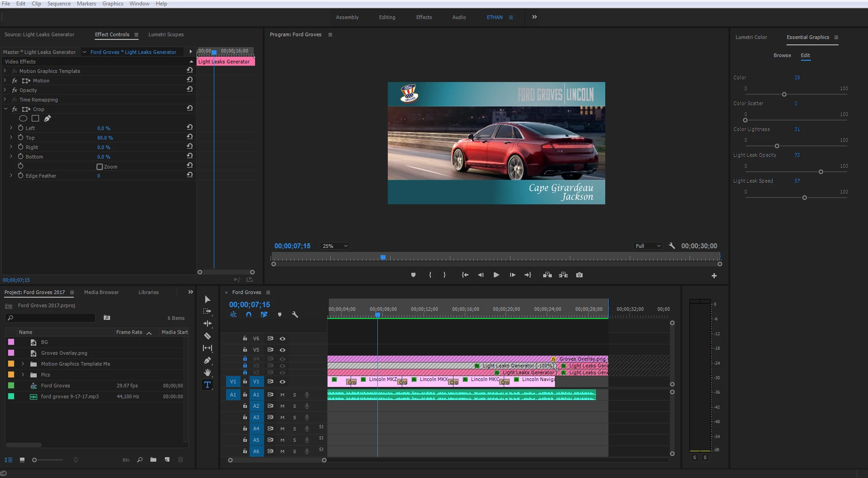
Task: Create new bin in Project panel
Action: [x=154, y=460]
